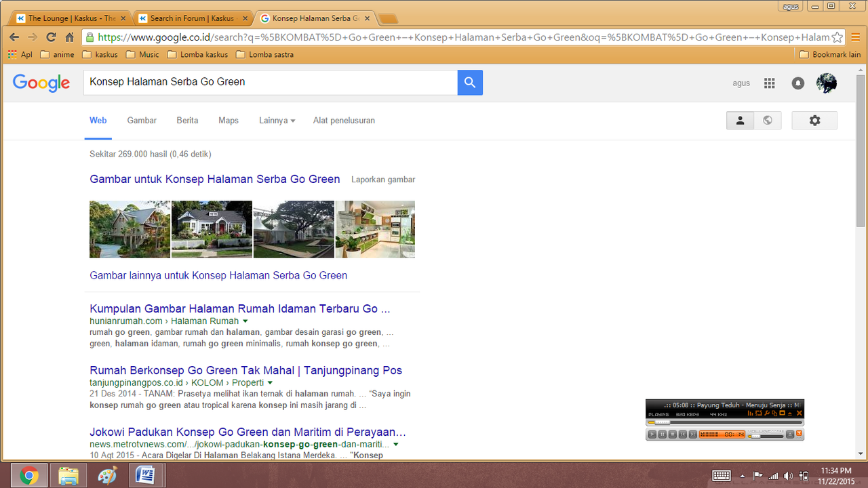
Task: Show hidden system tray icons
Action: [x=743, y=476]
